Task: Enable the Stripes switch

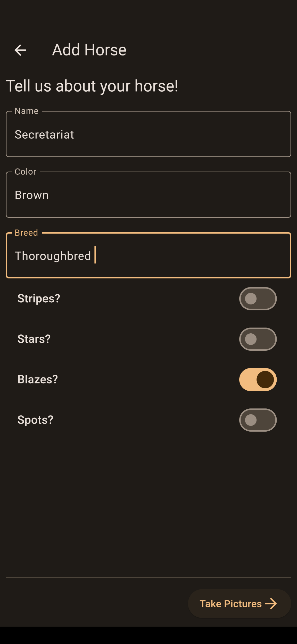Action: pyautogui.click(x=258, y=299)
